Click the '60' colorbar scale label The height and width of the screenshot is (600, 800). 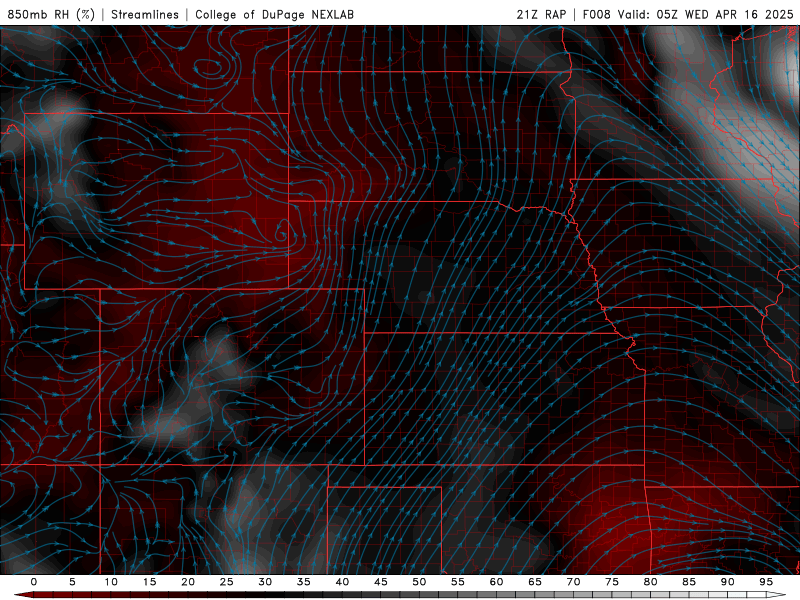(x=496, y=582)
